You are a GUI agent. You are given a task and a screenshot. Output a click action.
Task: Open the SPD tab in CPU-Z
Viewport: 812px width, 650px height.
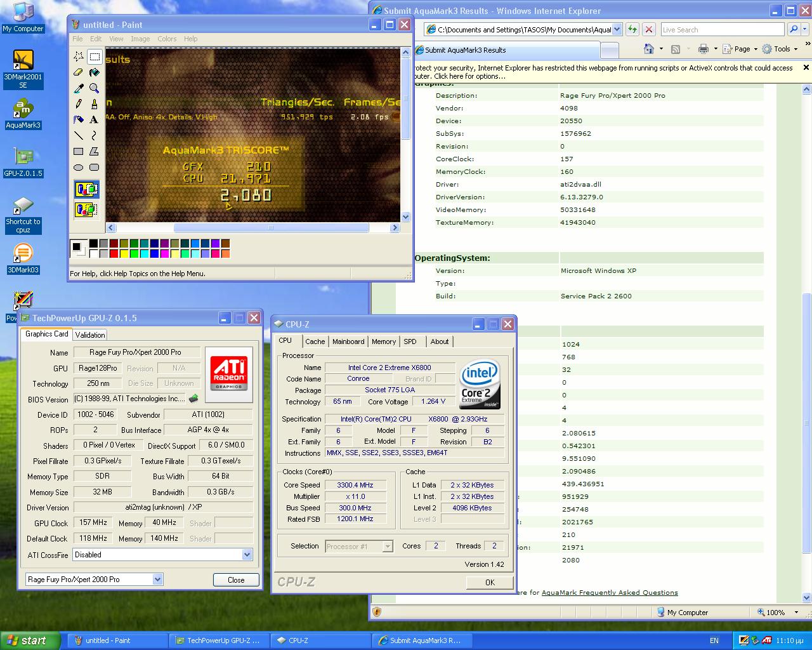pos(410,342)
